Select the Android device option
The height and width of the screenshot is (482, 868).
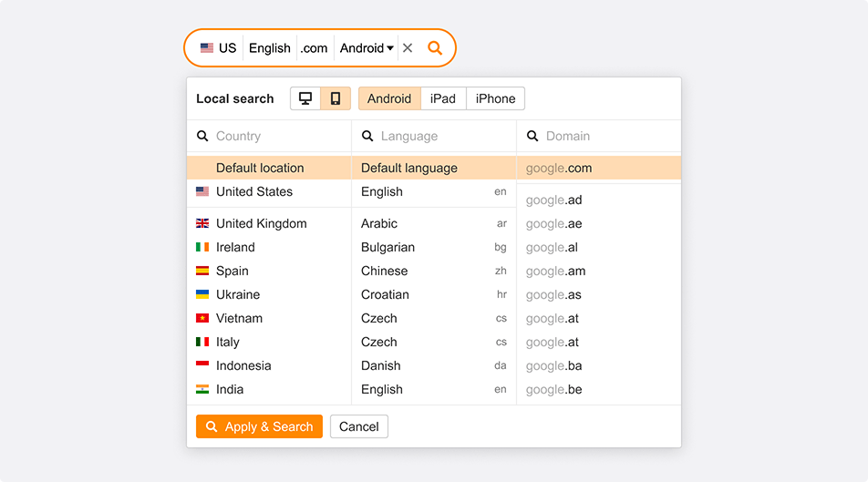point(389,98)
